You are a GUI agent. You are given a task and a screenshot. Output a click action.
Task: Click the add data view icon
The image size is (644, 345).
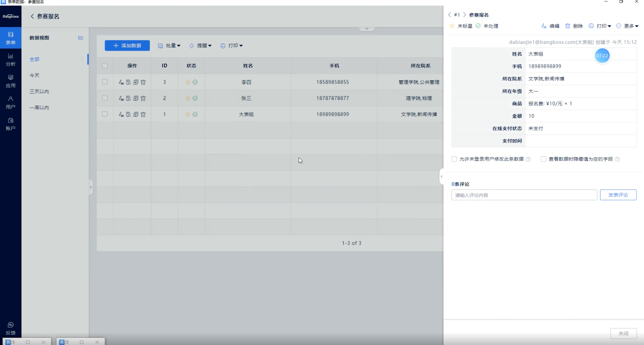click(80, 38)
